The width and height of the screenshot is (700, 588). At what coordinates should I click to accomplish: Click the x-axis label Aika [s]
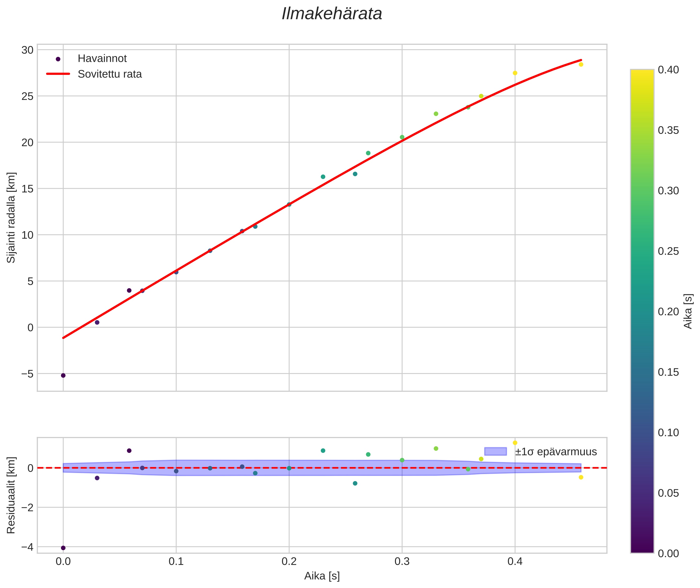[322, 576]
